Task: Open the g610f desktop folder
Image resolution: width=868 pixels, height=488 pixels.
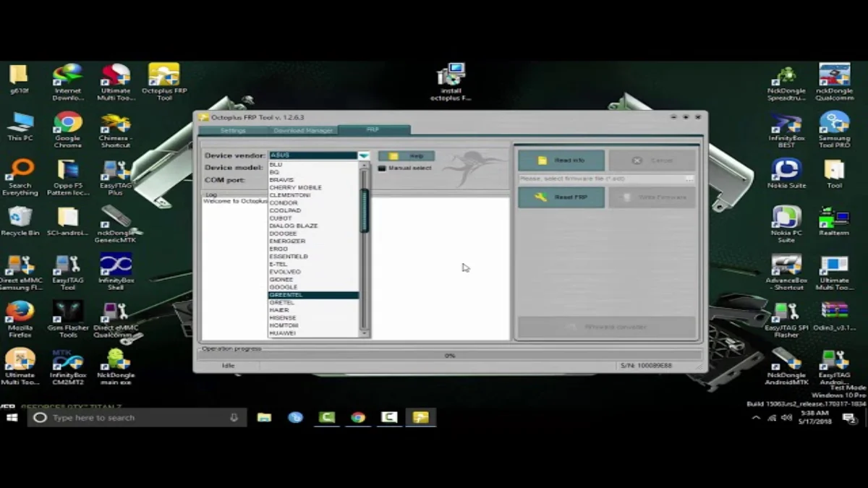Action: [20, 80]
